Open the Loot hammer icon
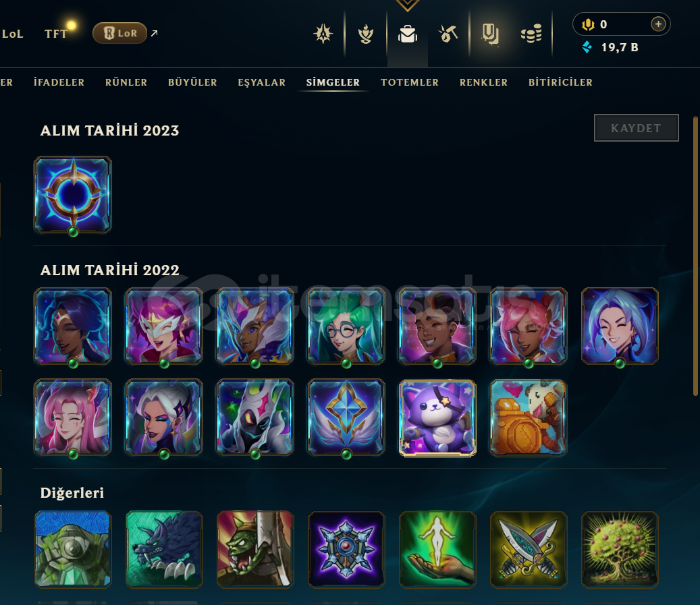Screen dimensions: 700x605 pyautogui.click(x=448, y=34)
